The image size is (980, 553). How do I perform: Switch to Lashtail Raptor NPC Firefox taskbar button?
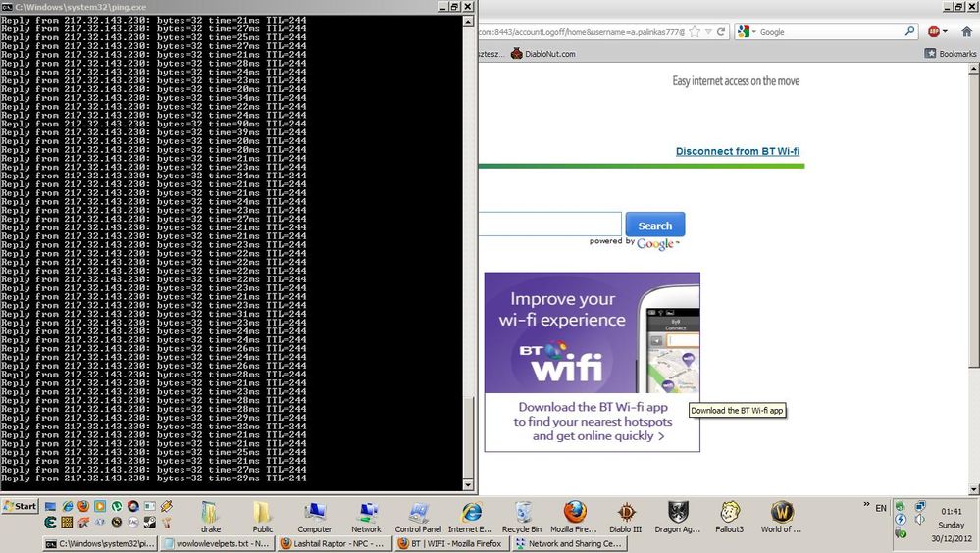(334, 543)
